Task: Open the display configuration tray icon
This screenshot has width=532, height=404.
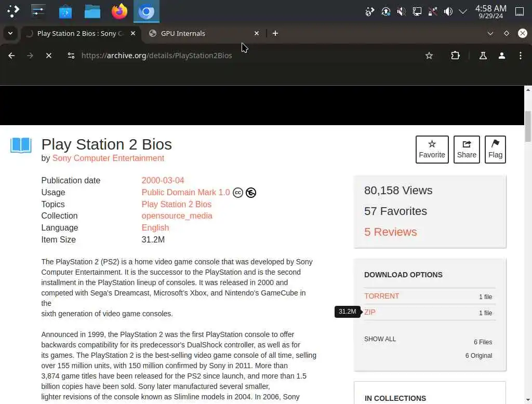Action: point(417,11)
